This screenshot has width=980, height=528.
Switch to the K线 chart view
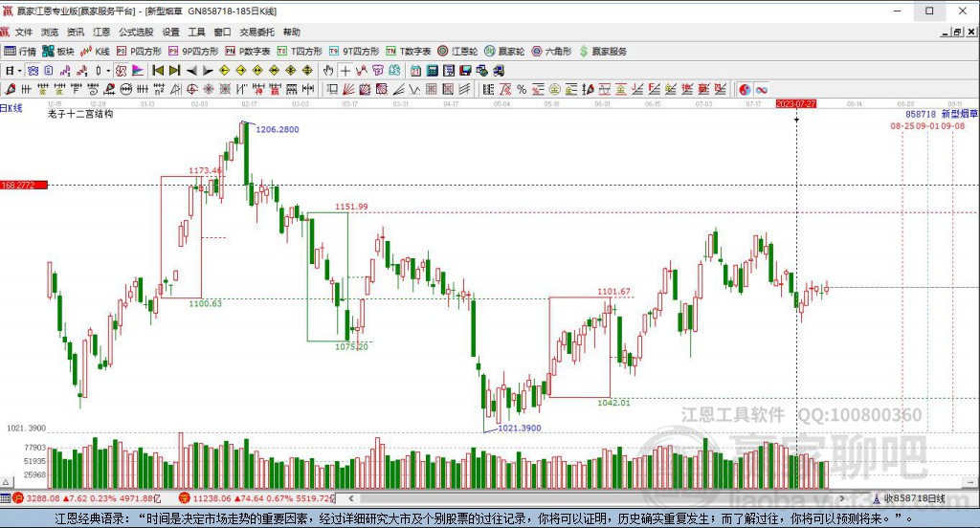[x=95, y=52]
